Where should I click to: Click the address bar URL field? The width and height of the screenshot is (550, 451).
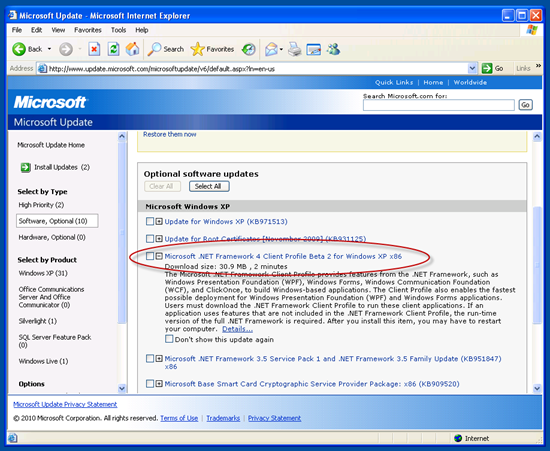tap(257, 68)
